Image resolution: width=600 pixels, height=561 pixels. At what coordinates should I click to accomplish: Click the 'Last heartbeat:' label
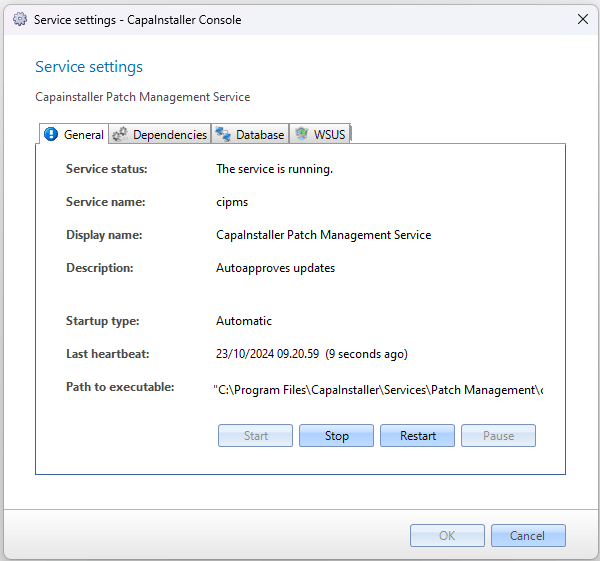(x=108, y=354)
